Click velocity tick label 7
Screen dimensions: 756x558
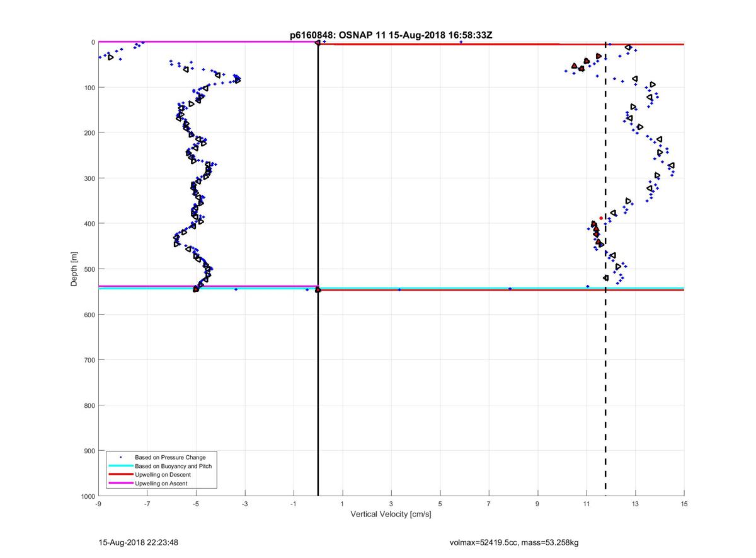[489, 504]
